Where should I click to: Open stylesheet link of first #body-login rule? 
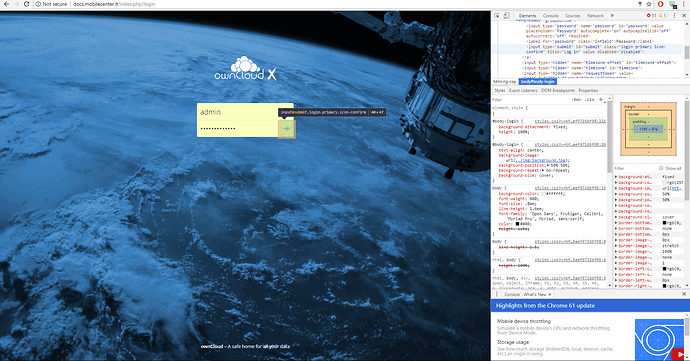[570, 121]
